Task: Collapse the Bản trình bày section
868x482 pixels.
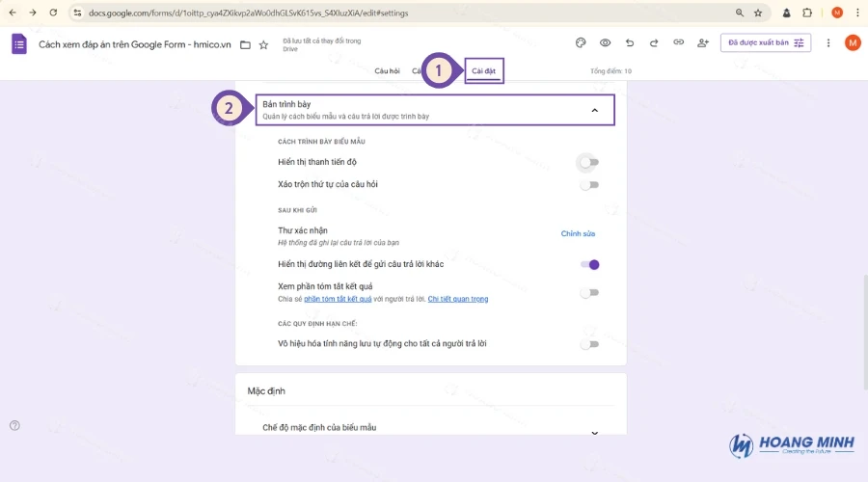Action: click(x=594, y=110)
